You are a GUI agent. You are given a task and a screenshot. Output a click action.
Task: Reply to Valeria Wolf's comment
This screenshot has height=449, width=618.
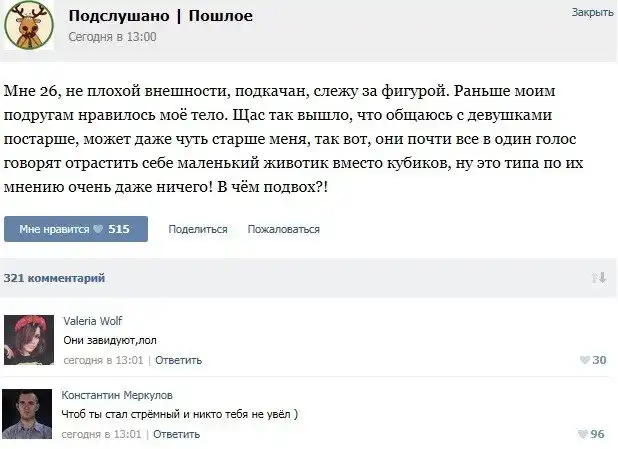[178, 360]
